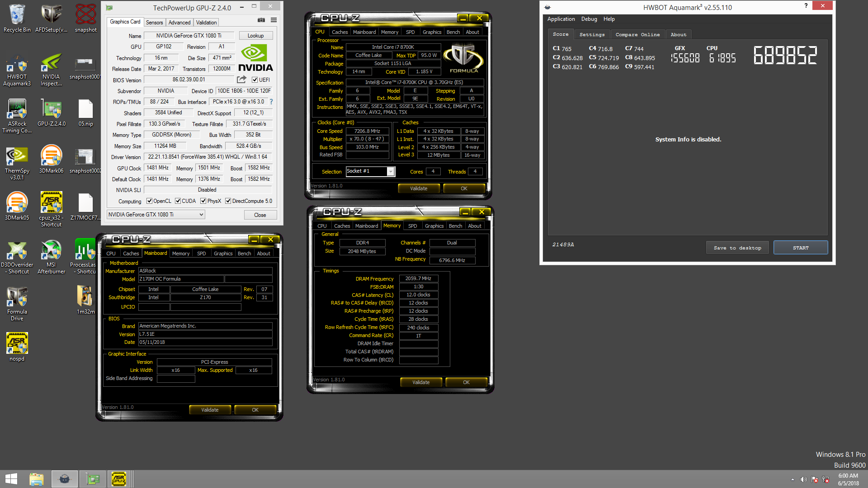Expand Socket #1 selection dropdown in CPU-Z
This screenshot has width=868, height=488.
pos(391,171)
